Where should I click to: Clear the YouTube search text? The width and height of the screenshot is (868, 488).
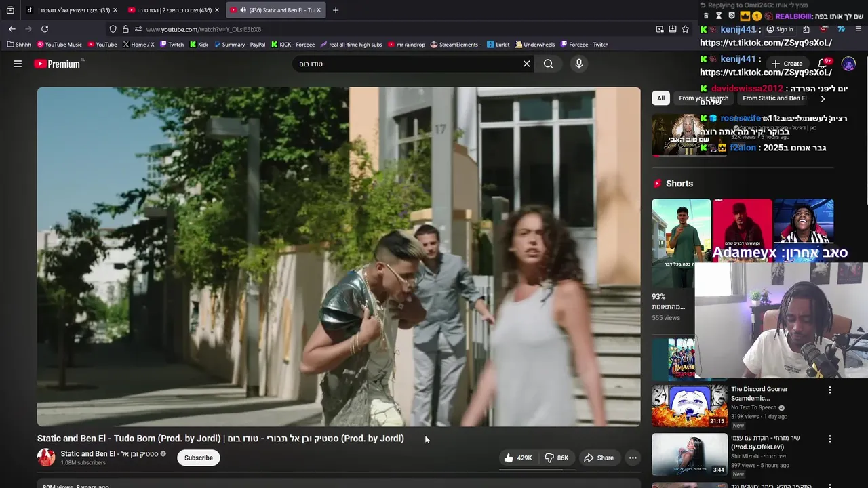click(526, 64)
